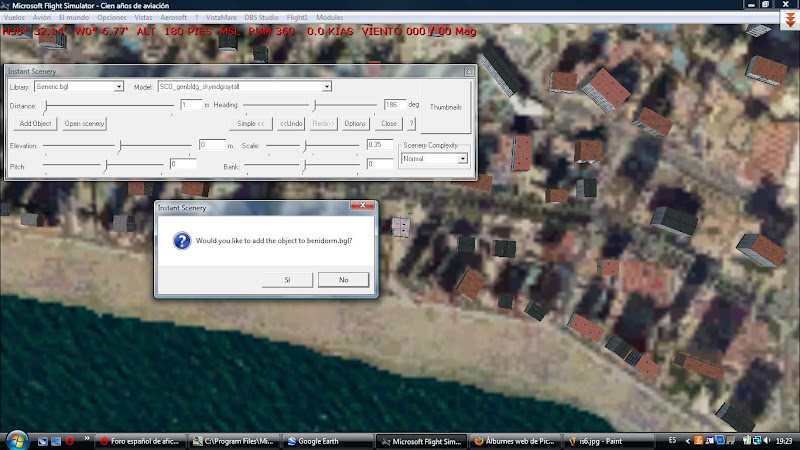Open the Scenery Complexity dropdown

click(462, 159)
